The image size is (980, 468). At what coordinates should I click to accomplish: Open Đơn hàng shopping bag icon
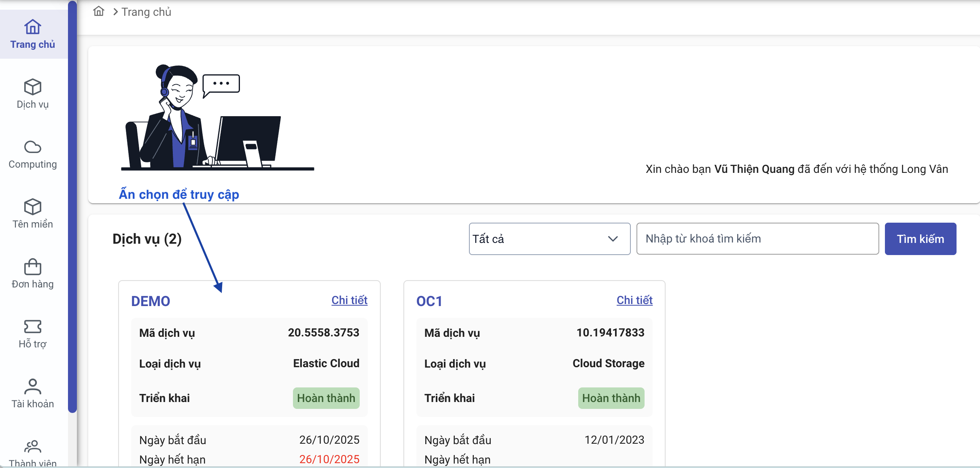pos(32,267)
